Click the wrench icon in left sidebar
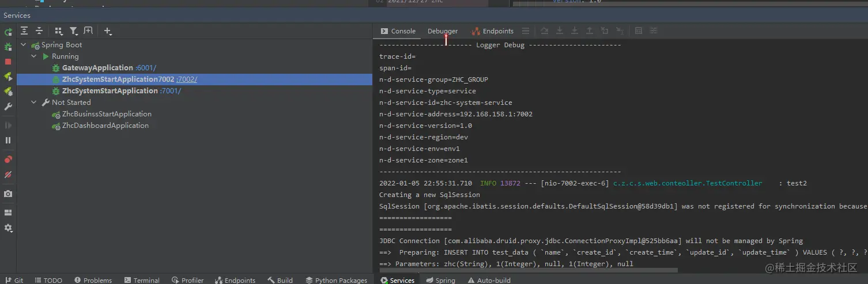 coord(8,107)
